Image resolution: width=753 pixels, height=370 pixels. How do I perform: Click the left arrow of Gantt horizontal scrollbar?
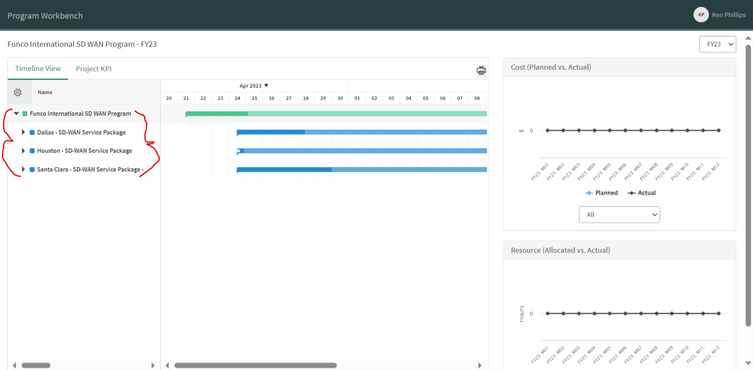pos(167,366)
